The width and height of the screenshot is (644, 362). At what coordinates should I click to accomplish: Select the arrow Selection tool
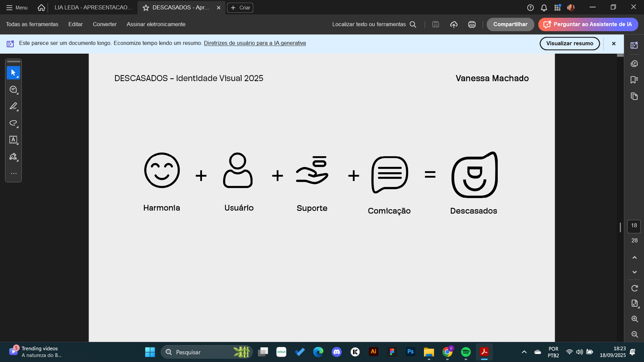click(13, 73)
